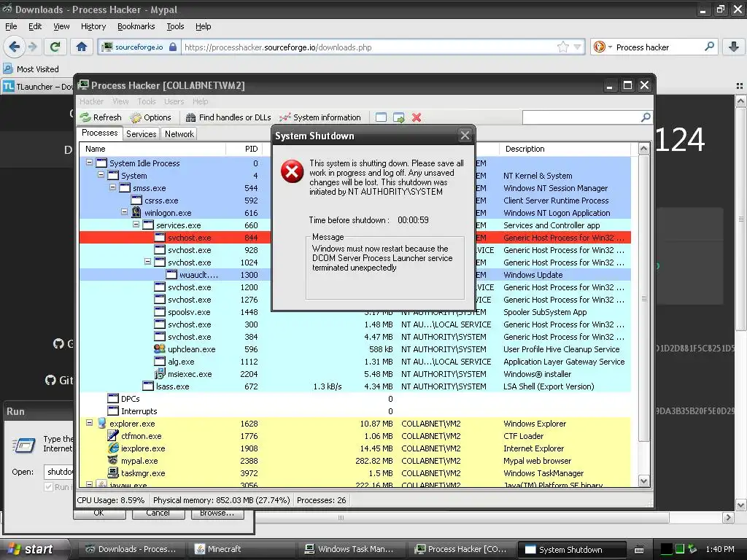
Task: Sort processes by the PID column
Action: coord(244,149)
